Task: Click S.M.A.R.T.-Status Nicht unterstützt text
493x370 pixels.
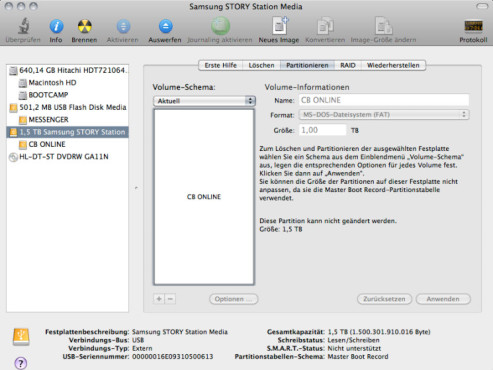Action: (354, 348)
